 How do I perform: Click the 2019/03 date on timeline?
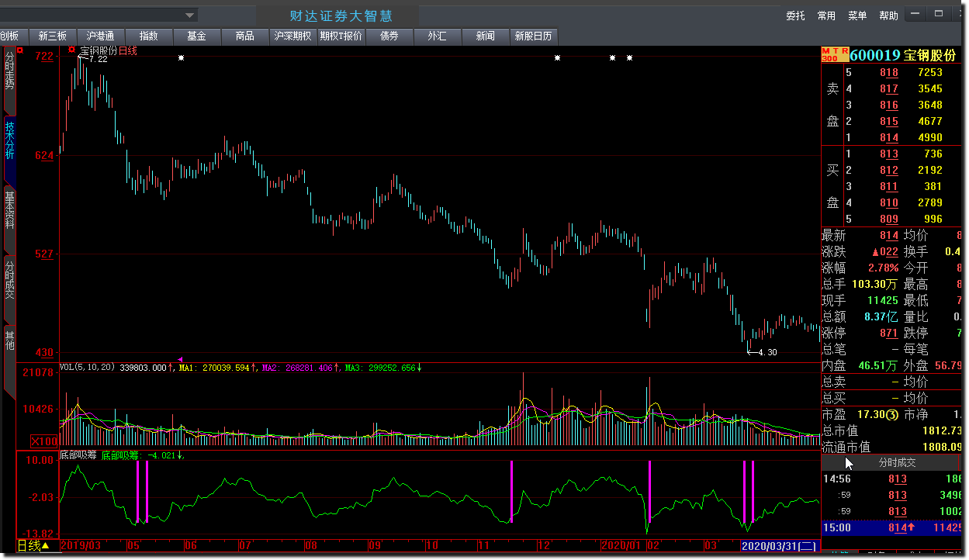[81, 546]
